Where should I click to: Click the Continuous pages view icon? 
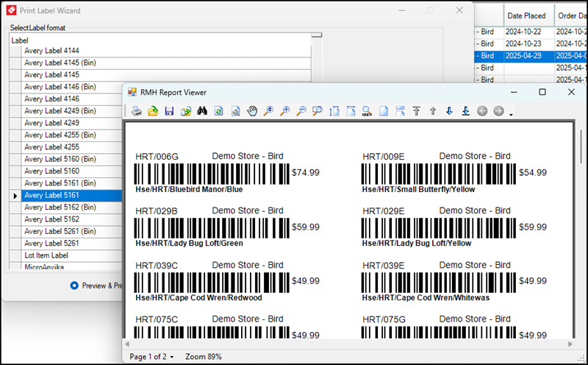[400, 111]
